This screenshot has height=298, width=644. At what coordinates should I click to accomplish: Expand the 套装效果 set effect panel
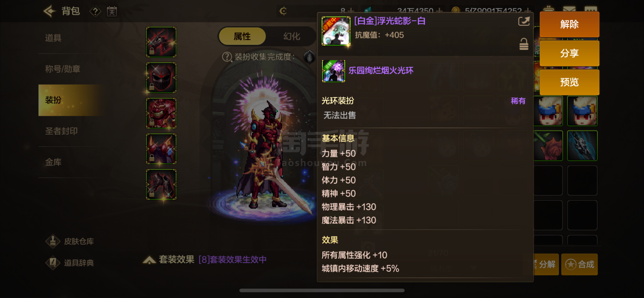pos(149,260)
